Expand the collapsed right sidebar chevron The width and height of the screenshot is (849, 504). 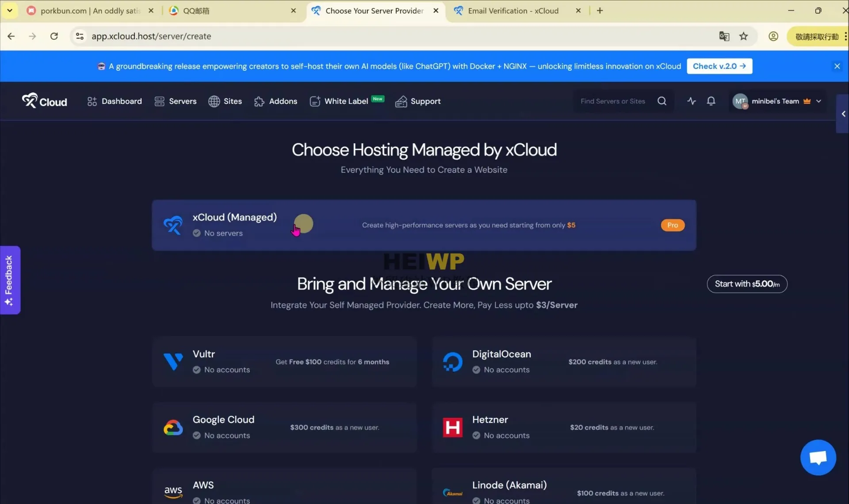pyautogui.click(x=843, y=114)
